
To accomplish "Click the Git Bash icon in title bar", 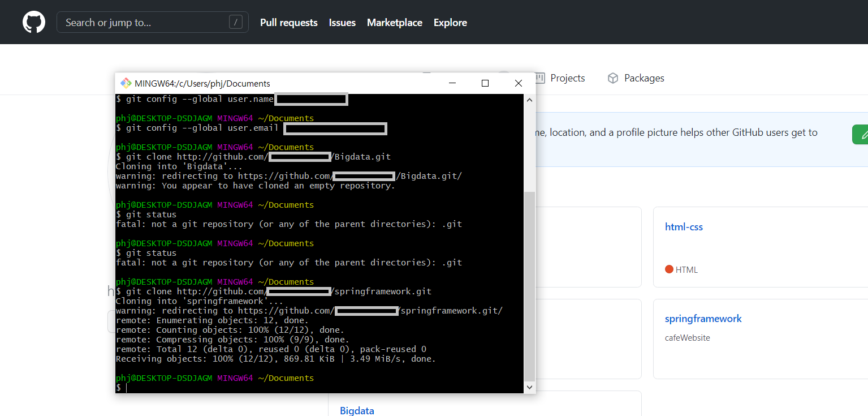I will coord(126,83).
